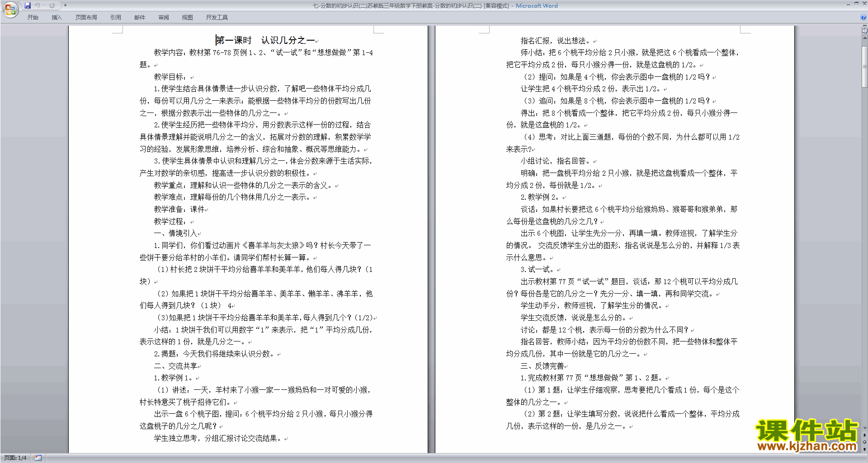
Task: Close the Word window
Action: pyautogui.click(x=864, y=4)
